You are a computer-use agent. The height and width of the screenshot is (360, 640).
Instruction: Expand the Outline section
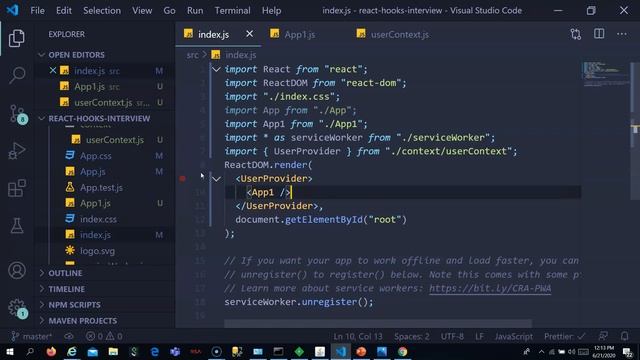(65, 273)
